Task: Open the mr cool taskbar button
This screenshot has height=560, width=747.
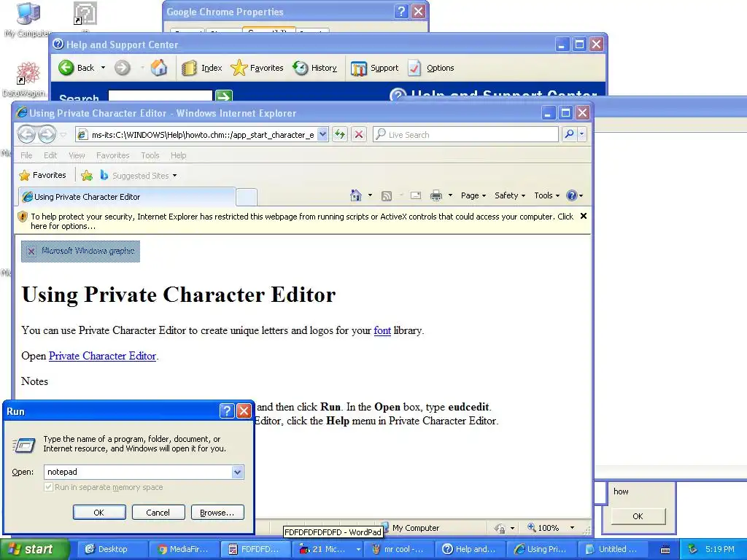Action: (x=399, y=550)
